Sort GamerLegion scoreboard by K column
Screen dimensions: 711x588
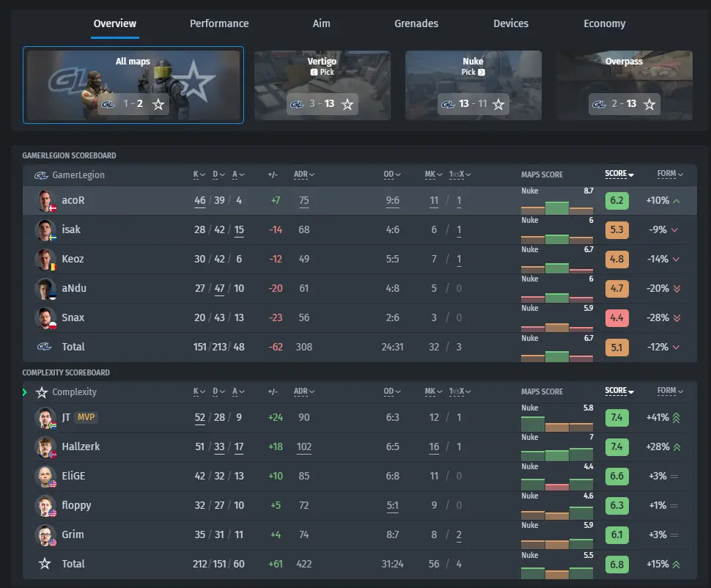tap(199, 174)
